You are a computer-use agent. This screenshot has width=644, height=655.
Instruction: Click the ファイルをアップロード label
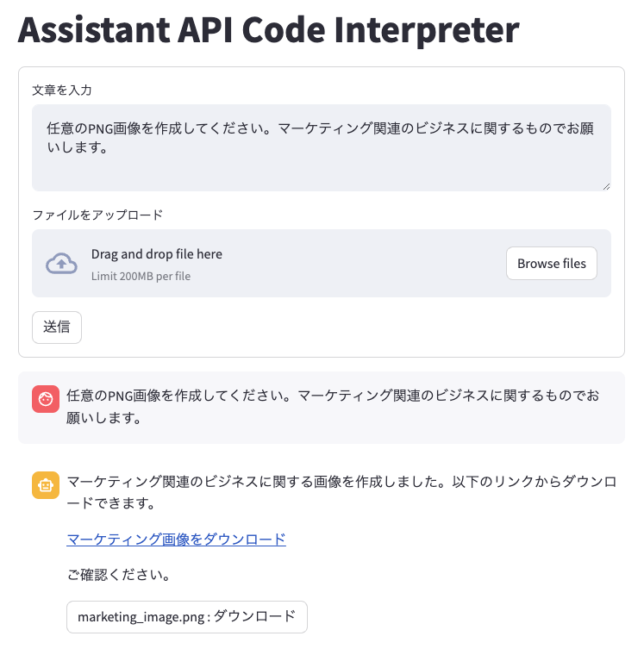[97, 215]
